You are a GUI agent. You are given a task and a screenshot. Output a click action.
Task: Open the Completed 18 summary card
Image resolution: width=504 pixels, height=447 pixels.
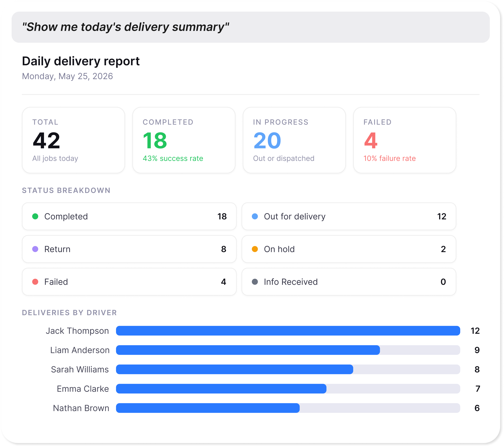184,140
